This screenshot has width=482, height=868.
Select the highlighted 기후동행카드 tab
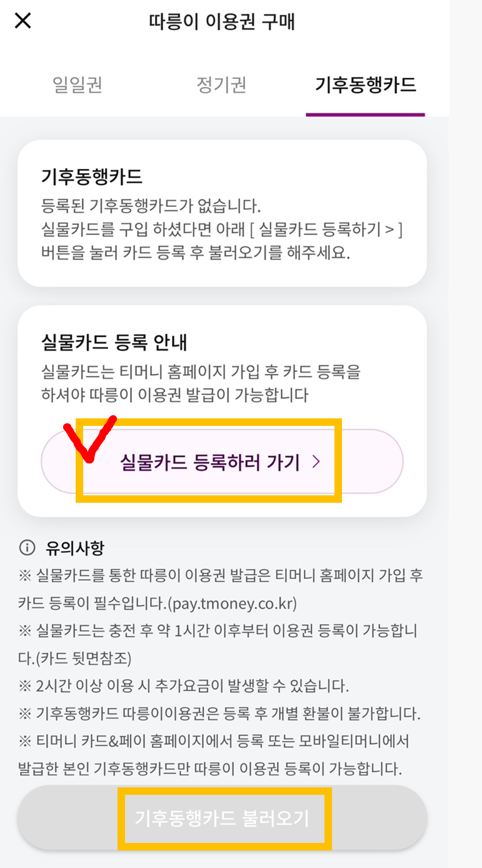[x=365, y=86]
